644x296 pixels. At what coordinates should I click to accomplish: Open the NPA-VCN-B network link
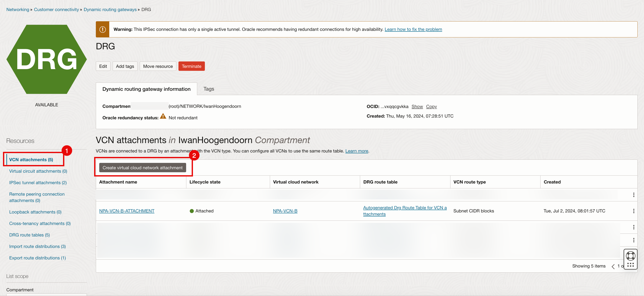pos(285,211)
